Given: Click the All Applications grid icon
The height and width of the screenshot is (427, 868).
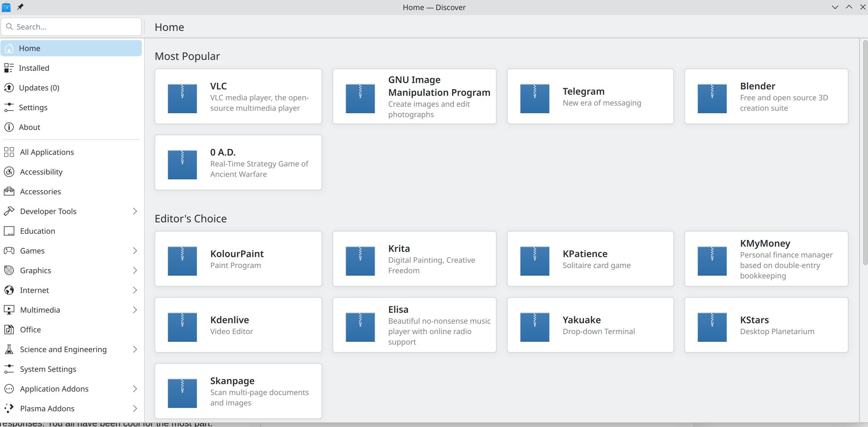Looking at the screenshot, I should point(9,152).
